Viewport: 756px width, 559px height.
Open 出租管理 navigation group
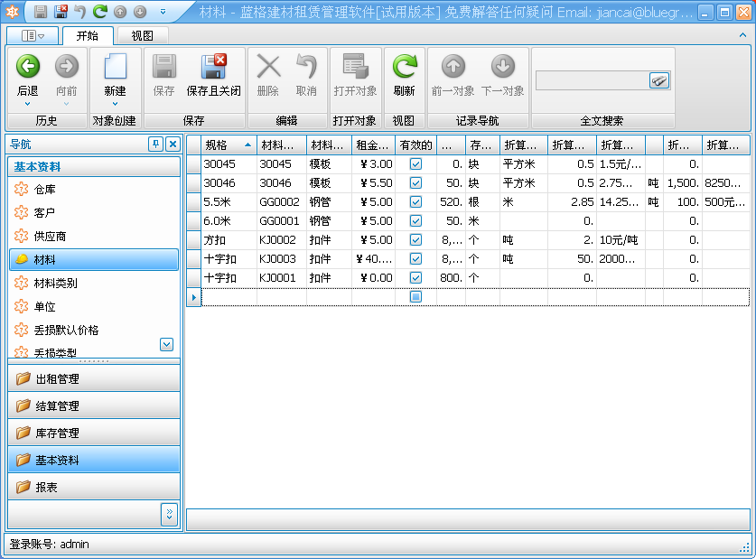click(94, 378)
